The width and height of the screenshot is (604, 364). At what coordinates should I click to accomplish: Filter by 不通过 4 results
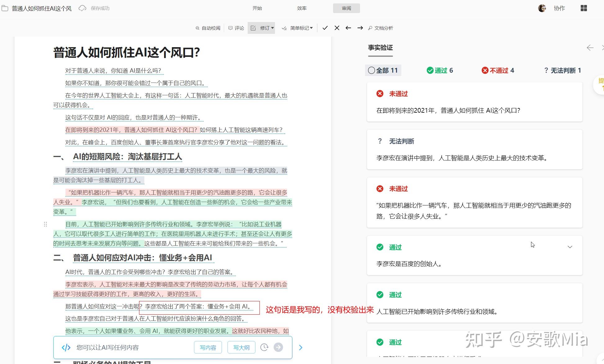coord(498,70)
